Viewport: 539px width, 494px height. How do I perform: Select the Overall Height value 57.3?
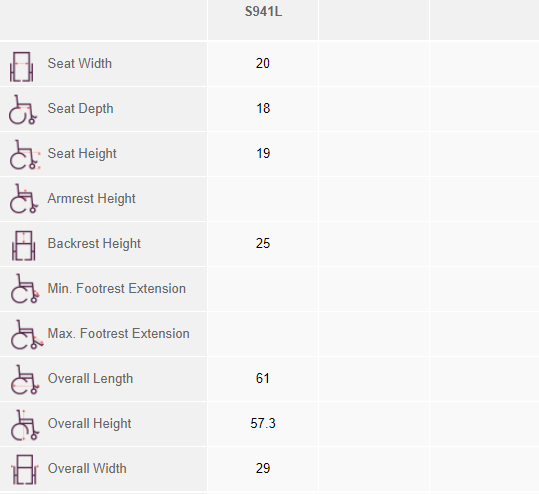pos(263,424)
